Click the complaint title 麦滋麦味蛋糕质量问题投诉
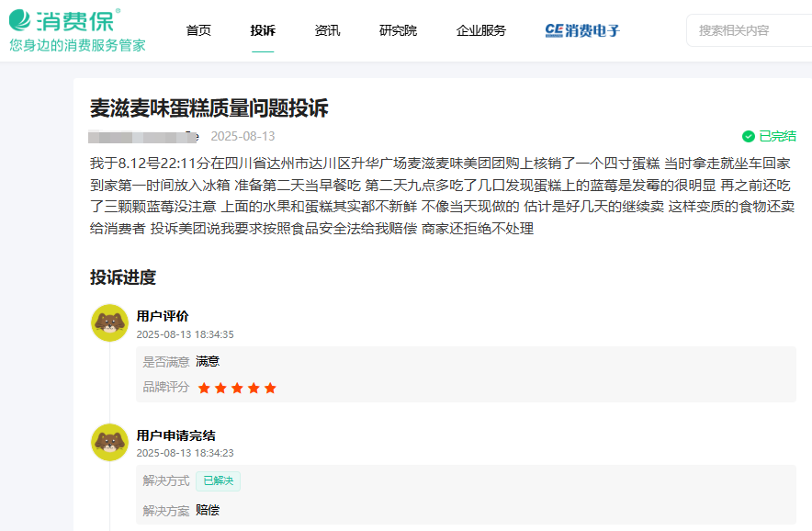The height and width of the screenshot is (531, 812). 209,108
